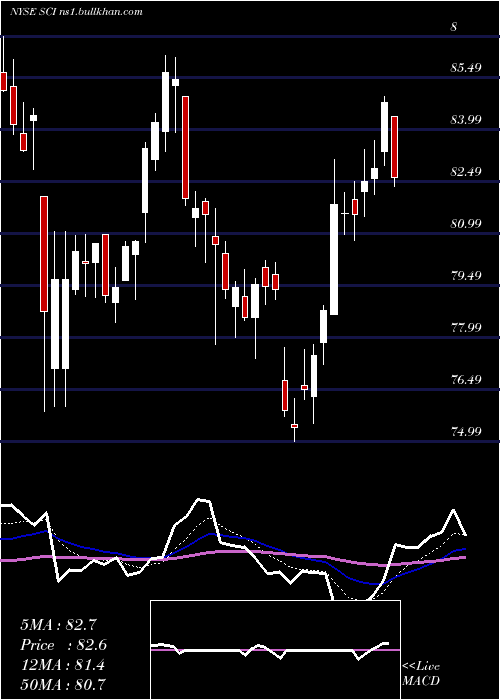Click the 77.99 price axis label
The height and width of the screenshot is (700, 500).
[465, 328]
